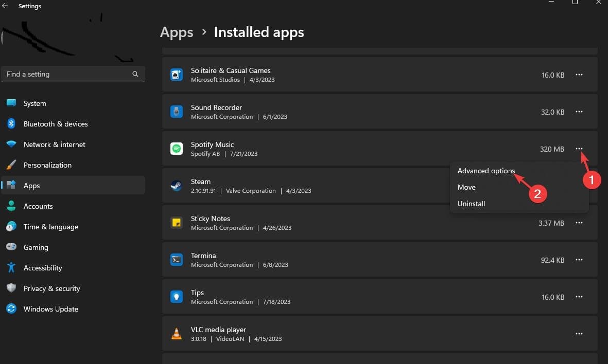Click the Personalization paintbrush icon
The height and width of the screenshot is (364, 608).
pos(11,165)
